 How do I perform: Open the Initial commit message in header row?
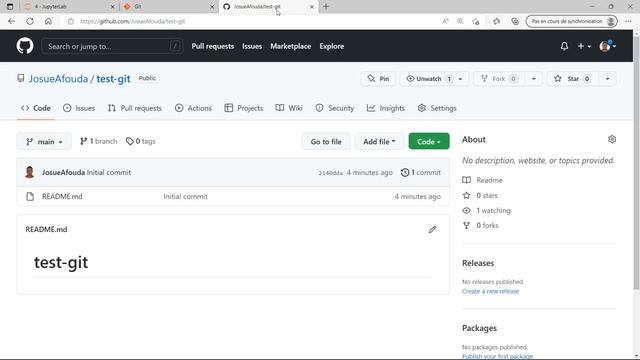109,172
